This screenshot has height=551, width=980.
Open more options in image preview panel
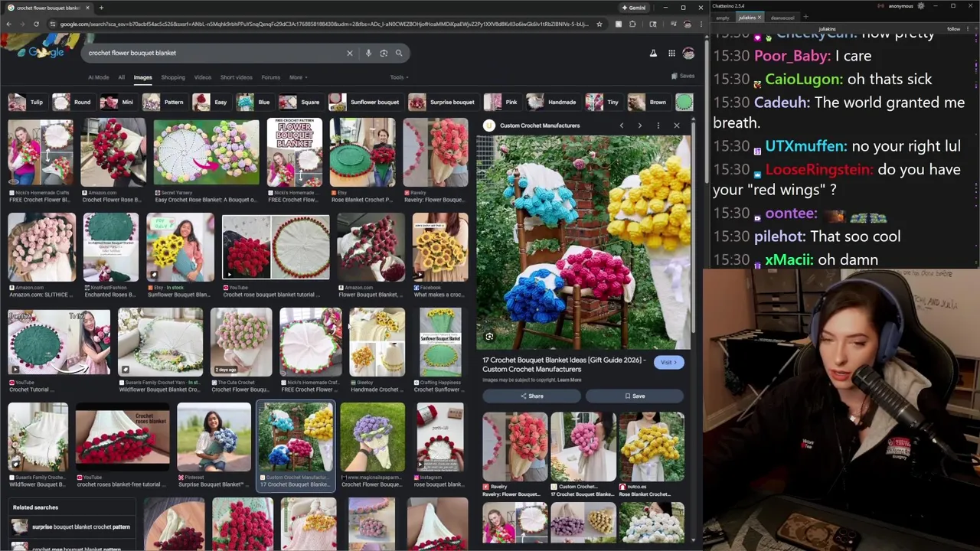point(658,126)
